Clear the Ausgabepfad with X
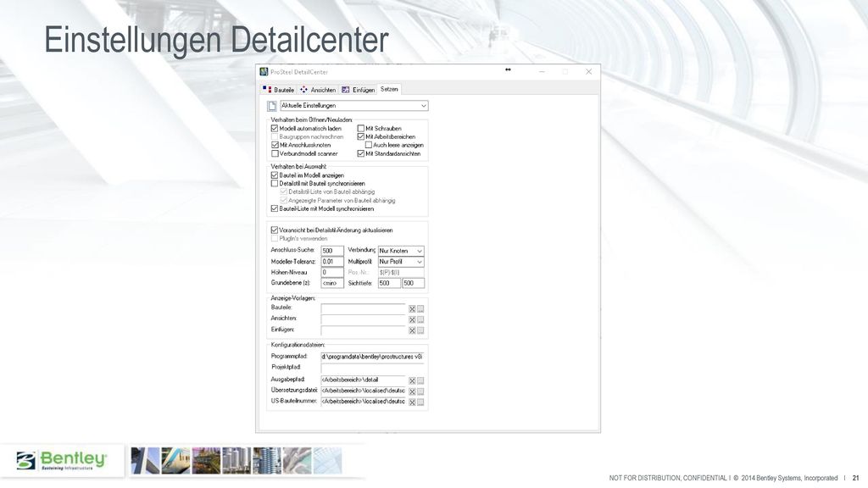 [412, 380]
